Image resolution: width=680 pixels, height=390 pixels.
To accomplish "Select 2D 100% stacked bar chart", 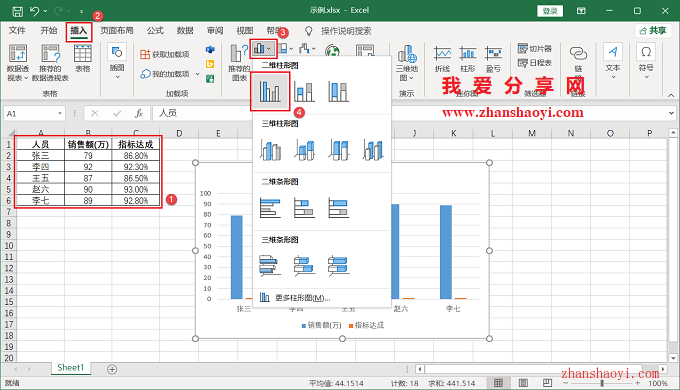I will (339, 208).
